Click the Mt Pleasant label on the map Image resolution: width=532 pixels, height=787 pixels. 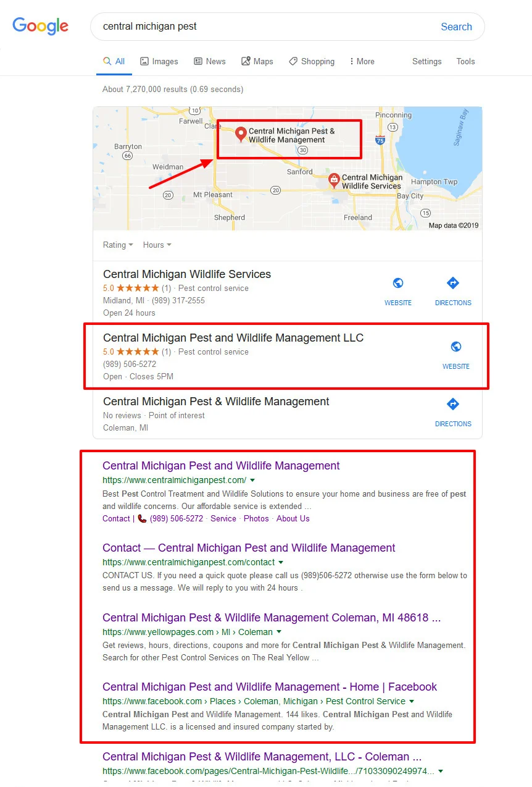(x=213, y=195)
